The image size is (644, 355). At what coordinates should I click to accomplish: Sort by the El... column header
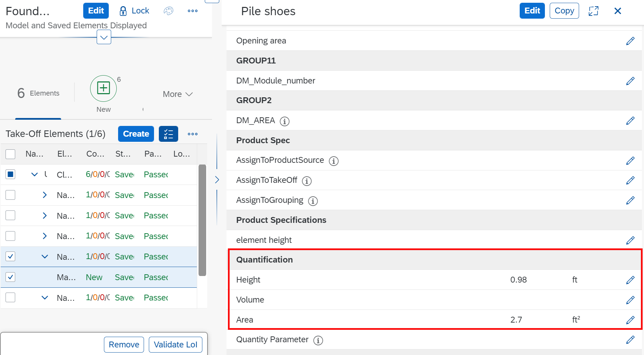(x=65, y=154)
